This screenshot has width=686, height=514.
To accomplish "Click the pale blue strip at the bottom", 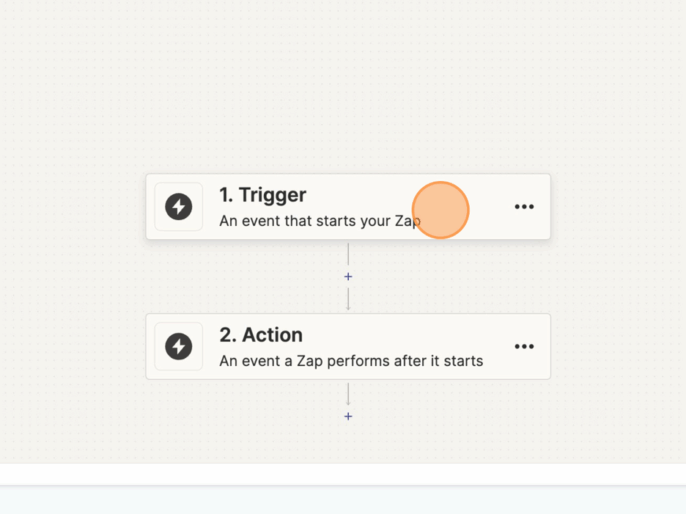I will (x=343, y=501).
